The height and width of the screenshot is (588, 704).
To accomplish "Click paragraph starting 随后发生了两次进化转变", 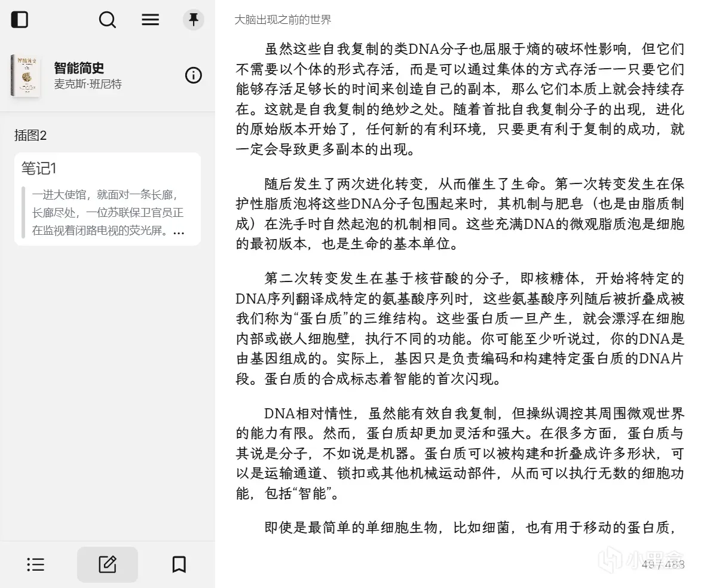I will 460,214.
